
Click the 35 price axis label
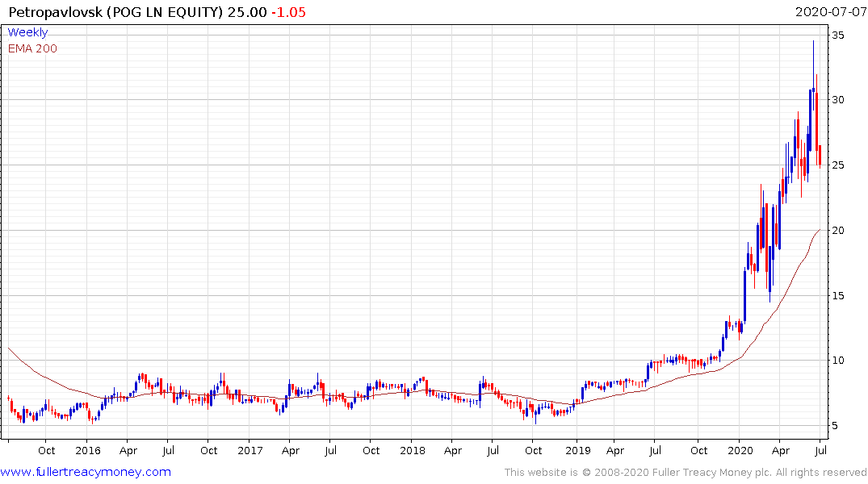coord(838,35)
